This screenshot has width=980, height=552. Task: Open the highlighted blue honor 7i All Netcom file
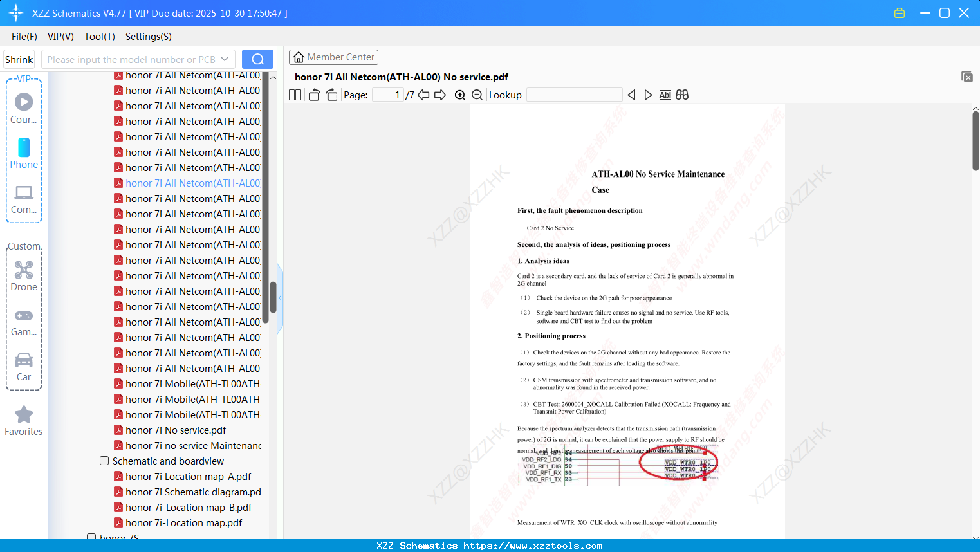pyautogui.click(x=188, y=183)
